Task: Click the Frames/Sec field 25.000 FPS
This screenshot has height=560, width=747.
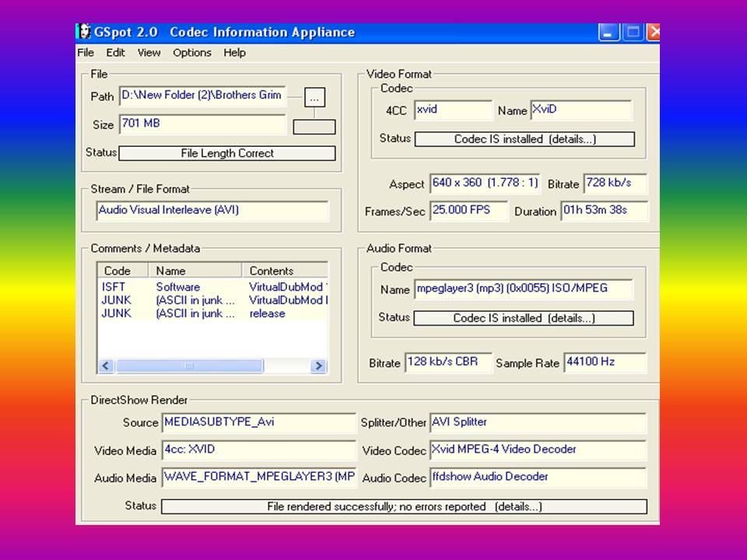Action: (468, 211)
